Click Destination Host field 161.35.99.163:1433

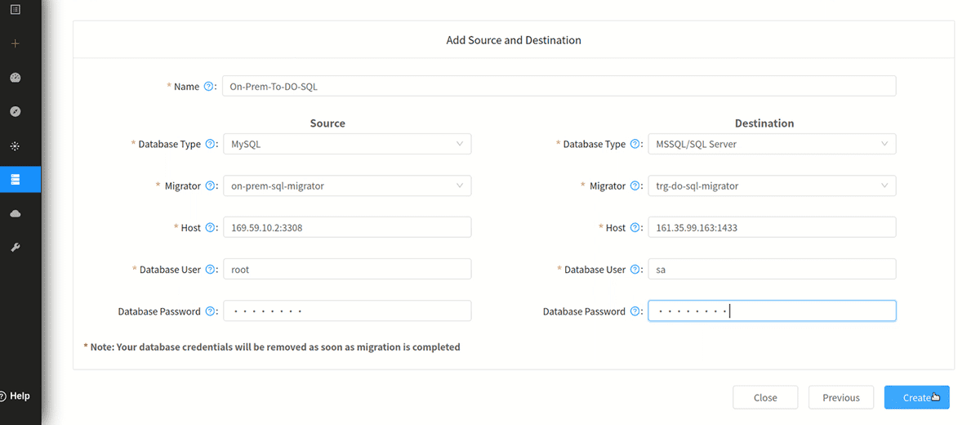pos(772,227)
